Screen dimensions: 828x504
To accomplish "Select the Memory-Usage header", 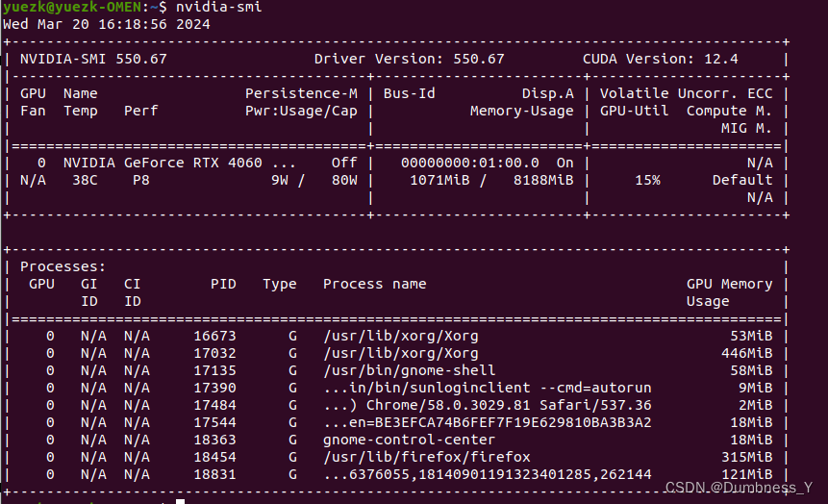I will click(x=522, y=111).
